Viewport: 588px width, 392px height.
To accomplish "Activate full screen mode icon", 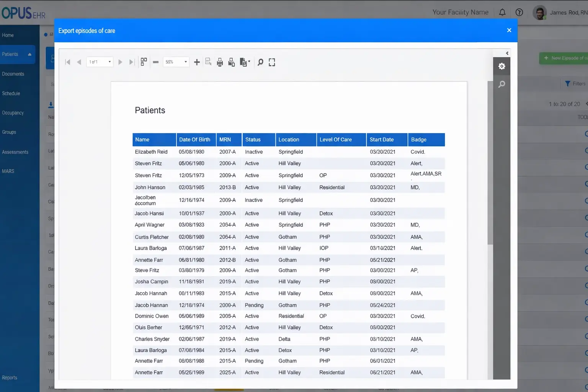I will click(272, 62).
